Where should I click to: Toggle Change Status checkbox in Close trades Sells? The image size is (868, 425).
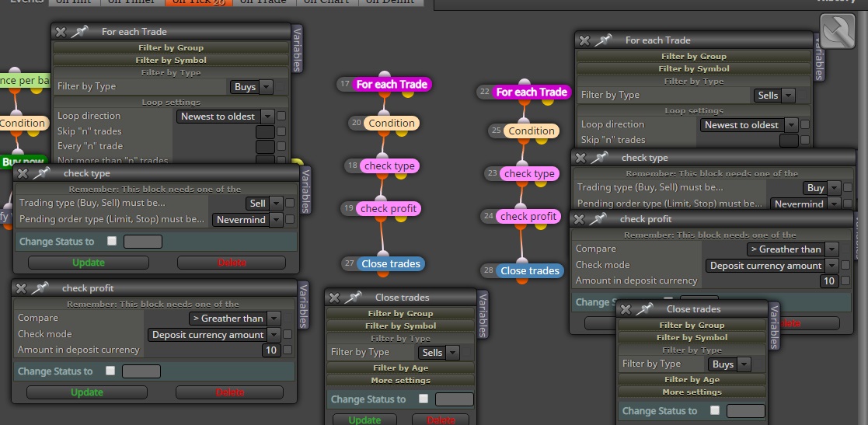pyautogui.click(x=424, y=399)
